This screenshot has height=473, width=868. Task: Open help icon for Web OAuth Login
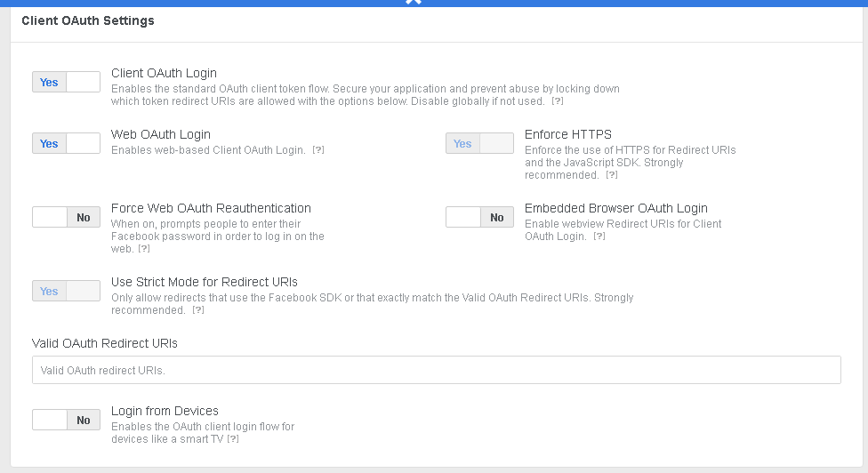pyautogui.click(x=318, y=150)
